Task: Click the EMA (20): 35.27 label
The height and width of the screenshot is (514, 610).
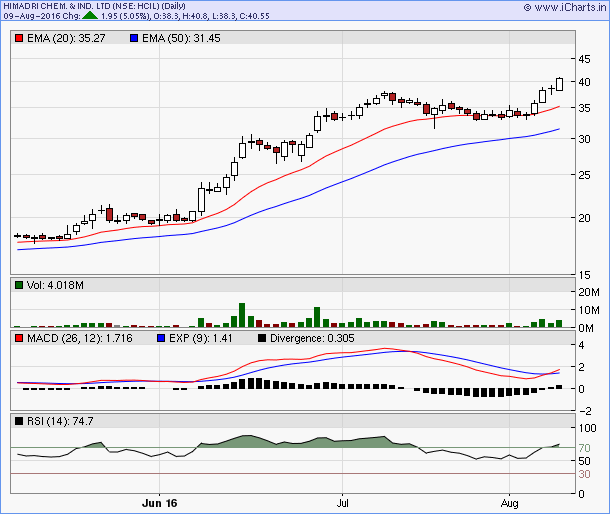Action: coord(66,38)
